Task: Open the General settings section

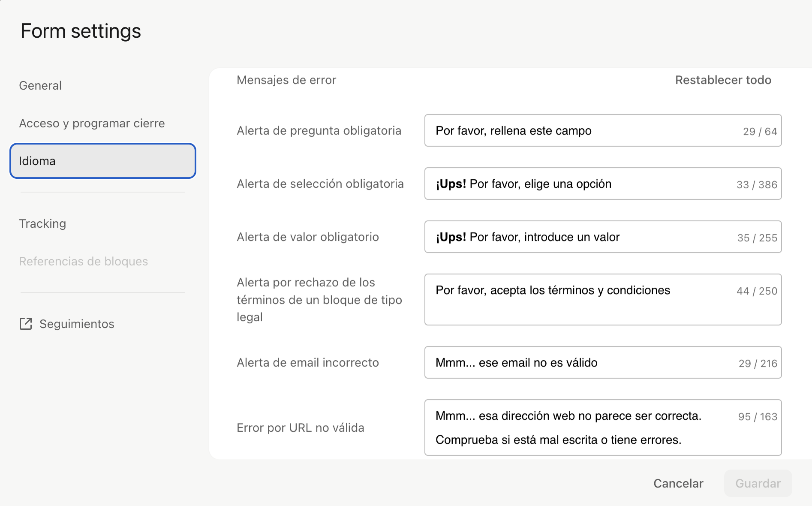Action: pyautogui.click(x=40, y=86)
